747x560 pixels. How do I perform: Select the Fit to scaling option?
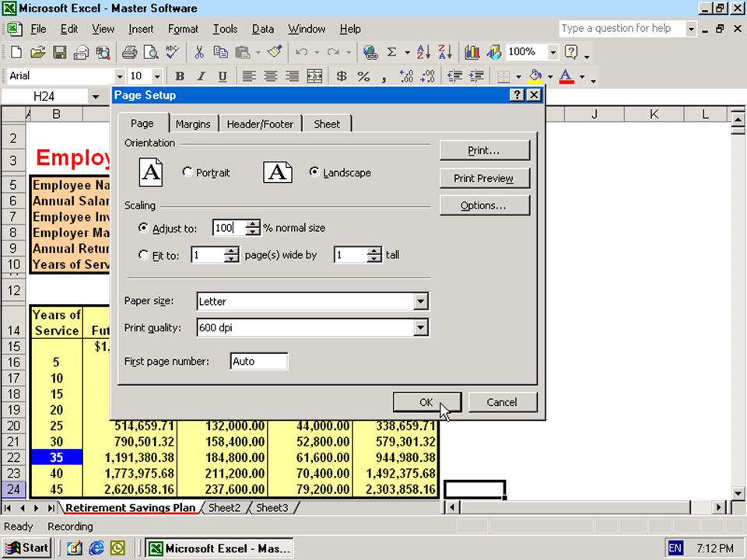143,255
